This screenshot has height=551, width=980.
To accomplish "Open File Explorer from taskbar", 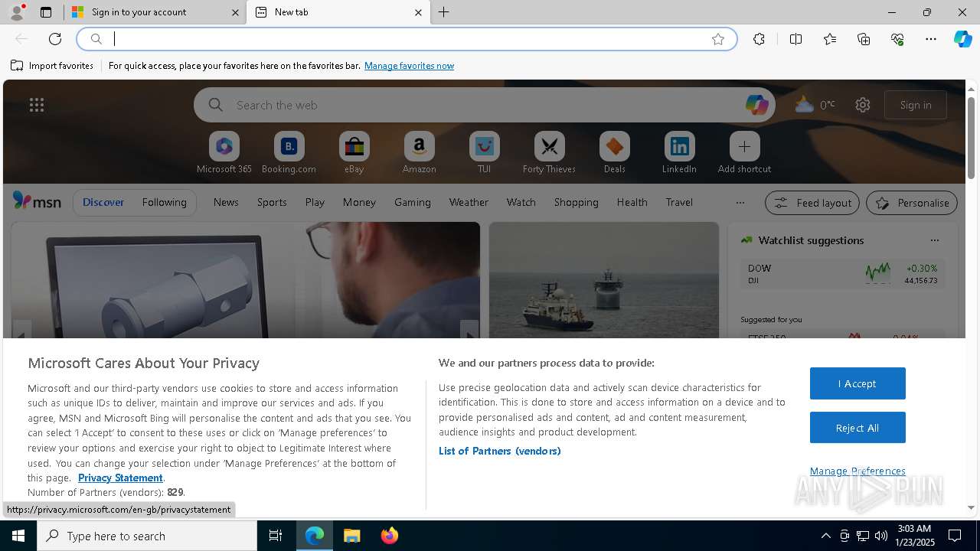I will point(352,536).
